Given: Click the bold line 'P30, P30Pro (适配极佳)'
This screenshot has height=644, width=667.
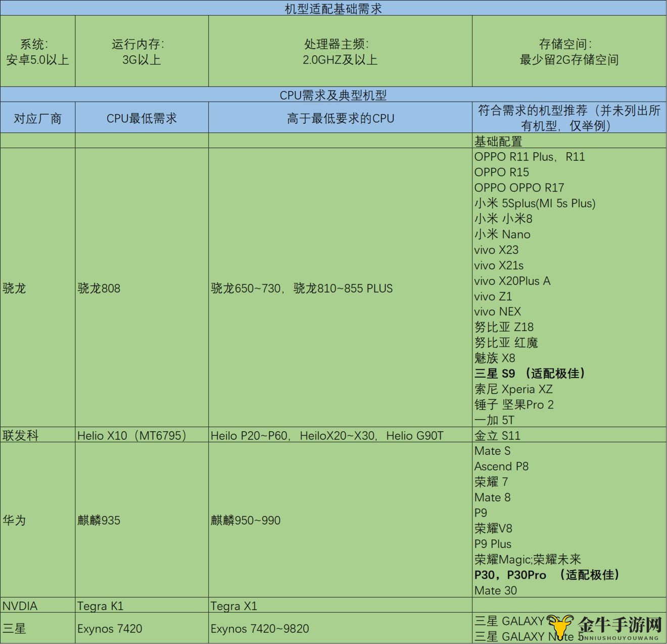Looking at the screenshot, I should (x=547, y=575).
